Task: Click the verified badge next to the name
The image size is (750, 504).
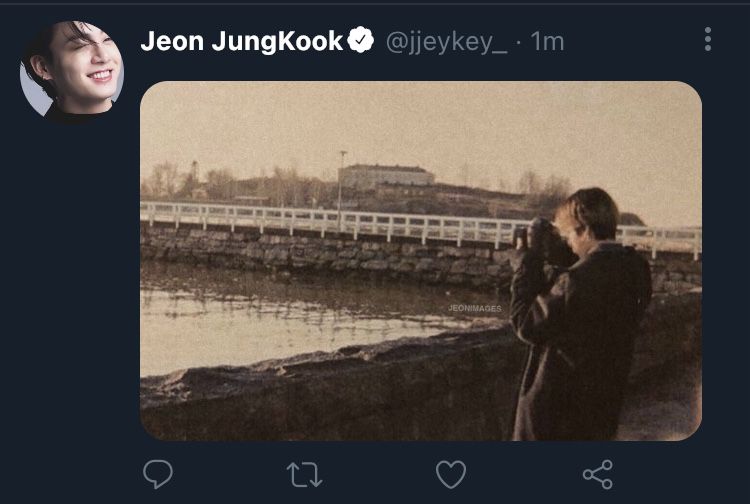Action: (361, 41)
